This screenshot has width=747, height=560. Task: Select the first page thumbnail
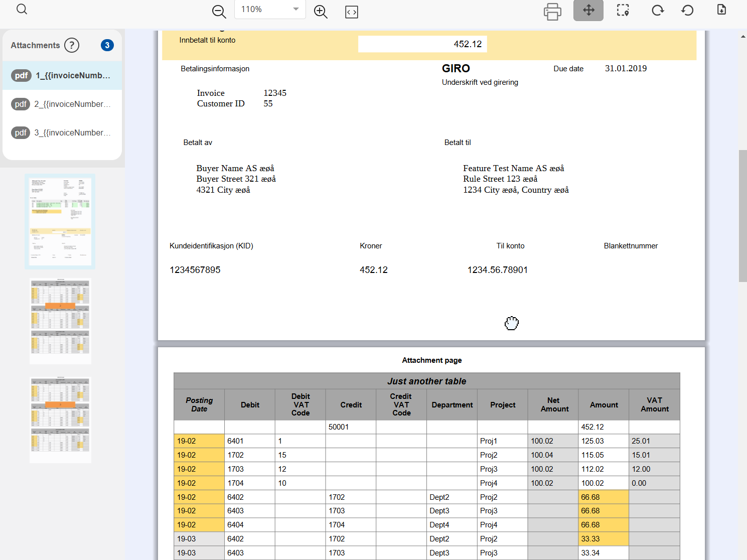pyautogui.click(x=60, y=221)
